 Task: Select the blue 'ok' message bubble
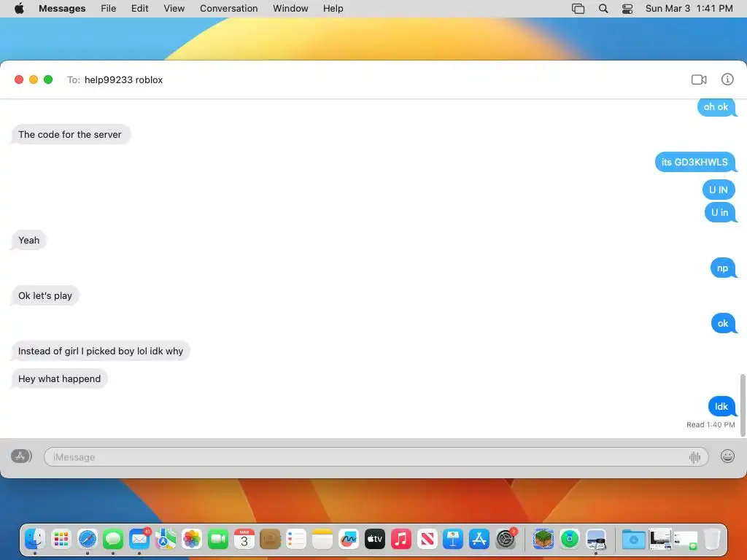pyautogui.click(x=723, y=323)
